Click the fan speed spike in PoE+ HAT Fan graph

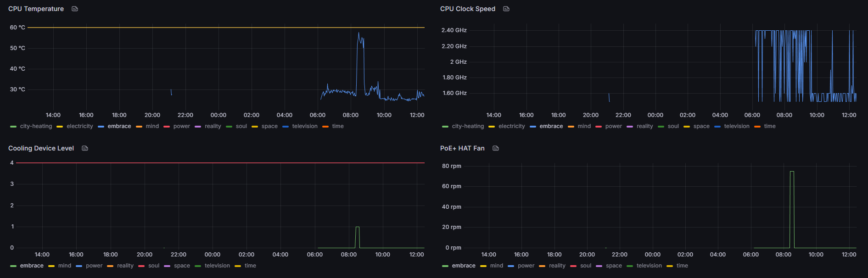click(x=792, y=172)
